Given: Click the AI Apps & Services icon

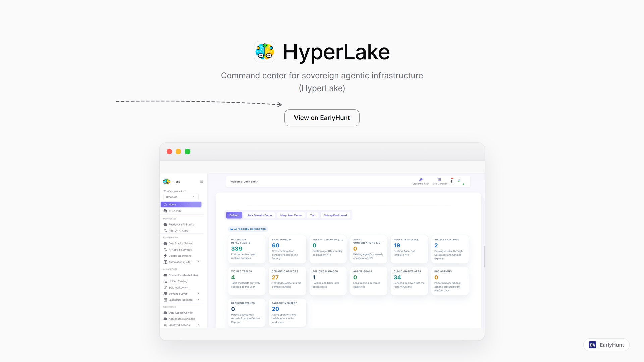Looking at the screenshot, I should pos(165,250).
